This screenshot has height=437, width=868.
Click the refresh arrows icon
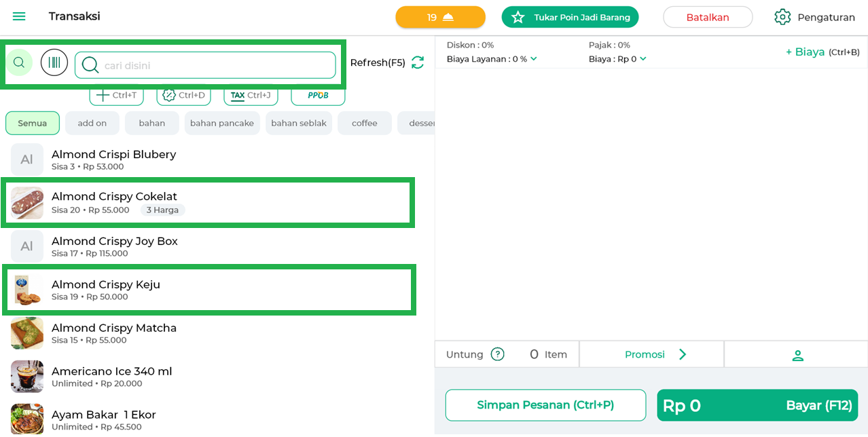pos(418,62)
